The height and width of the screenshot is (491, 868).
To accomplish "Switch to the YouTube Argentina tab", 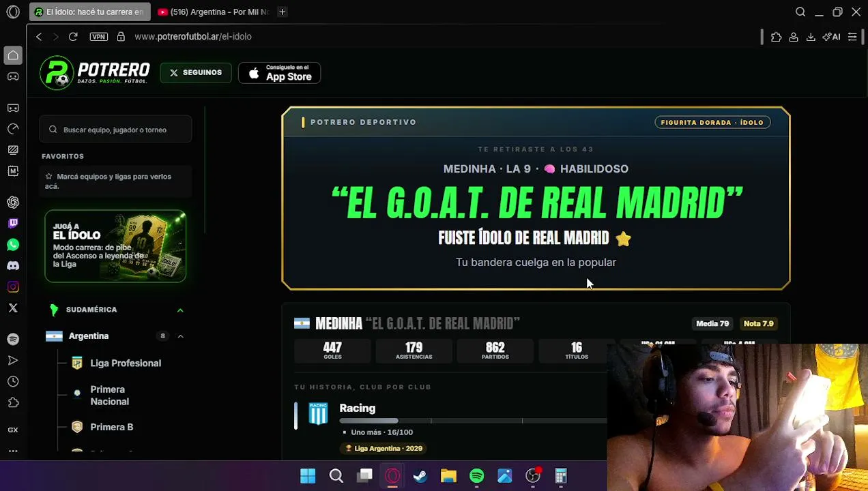I will pyautogui.click(x=214, y=12).
